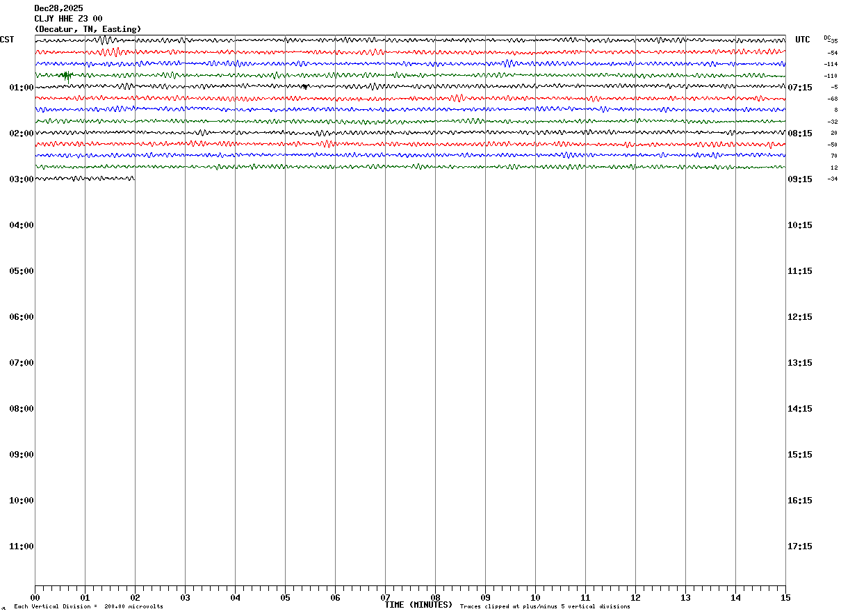This screenshot has width=841, height=616.
Task: Click the station code "CLJY HHE Z3 00"
Action: [x=69, y=19]
